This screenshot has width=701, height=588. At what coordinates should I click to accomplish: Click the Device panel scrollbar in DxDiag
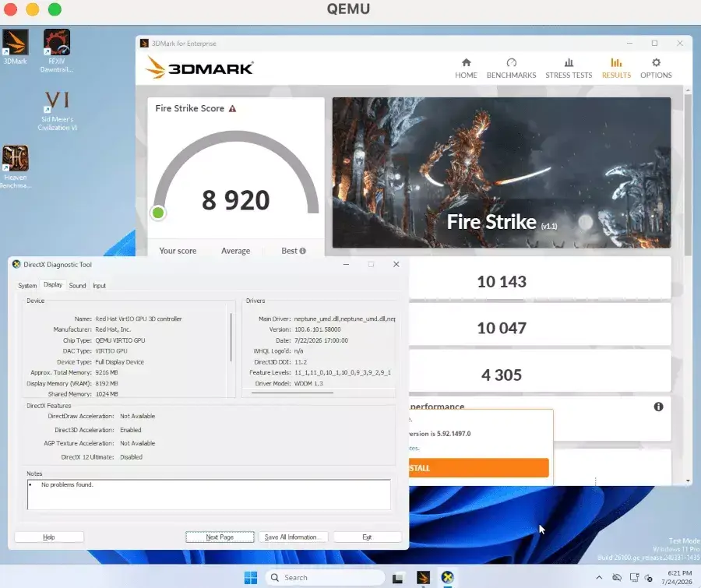231,337
